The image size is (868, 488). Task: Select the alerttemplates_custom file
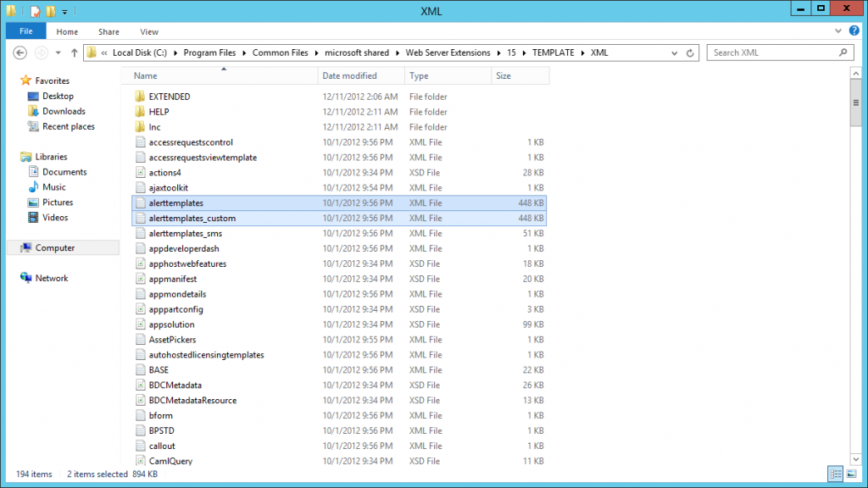(339, 218)
